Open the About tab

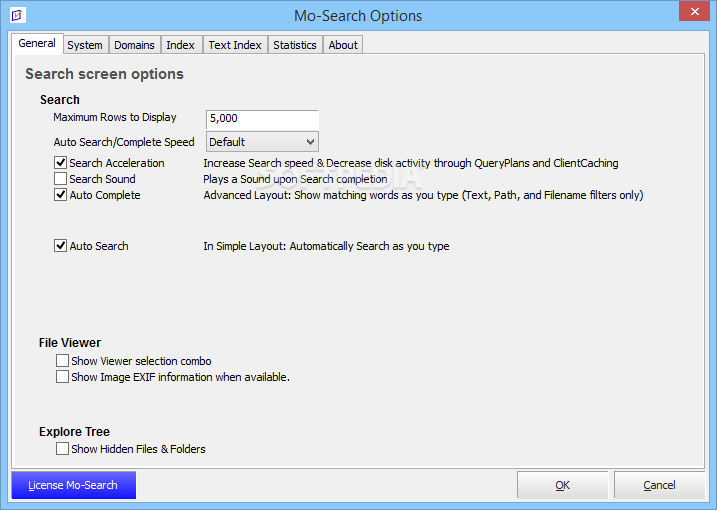tap(343, 45)
